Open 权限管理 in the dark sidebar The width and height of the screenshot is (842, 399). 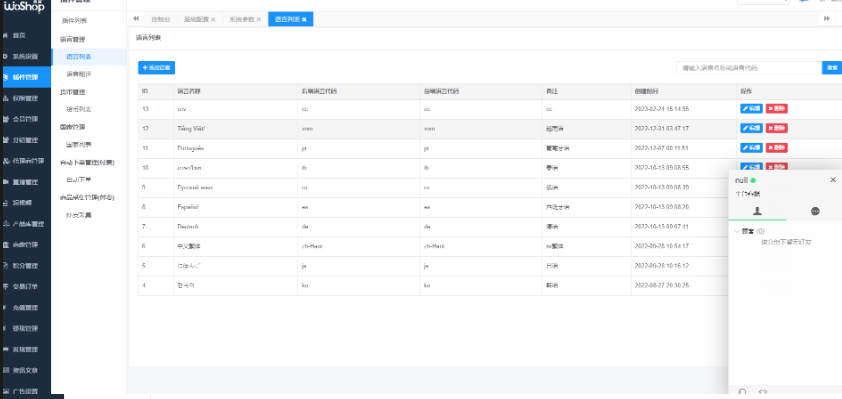pyautogui.click(x=25, y=98)
